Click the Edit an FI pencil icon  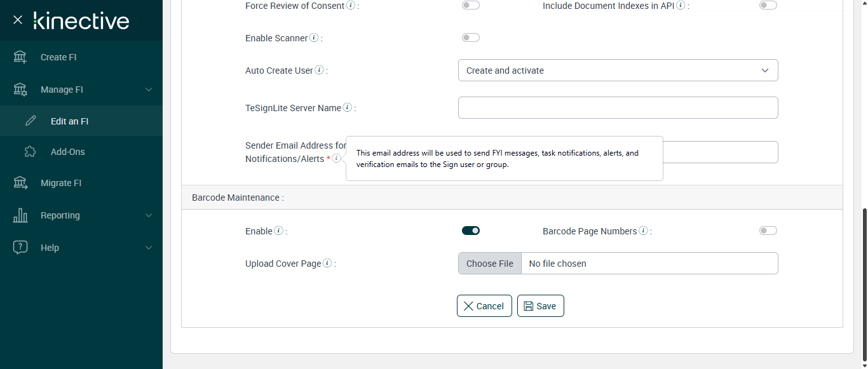(x=31, y=121)
